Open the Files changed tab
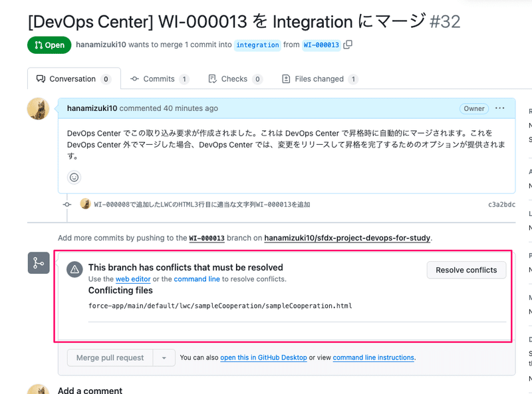 tap(320, 79)
